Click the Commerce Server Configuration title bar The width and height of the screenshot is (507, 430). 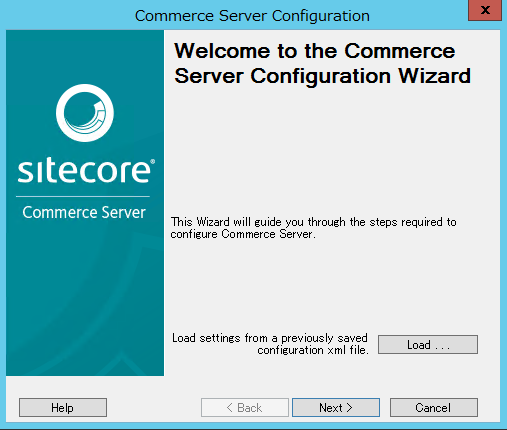[252, 16]
